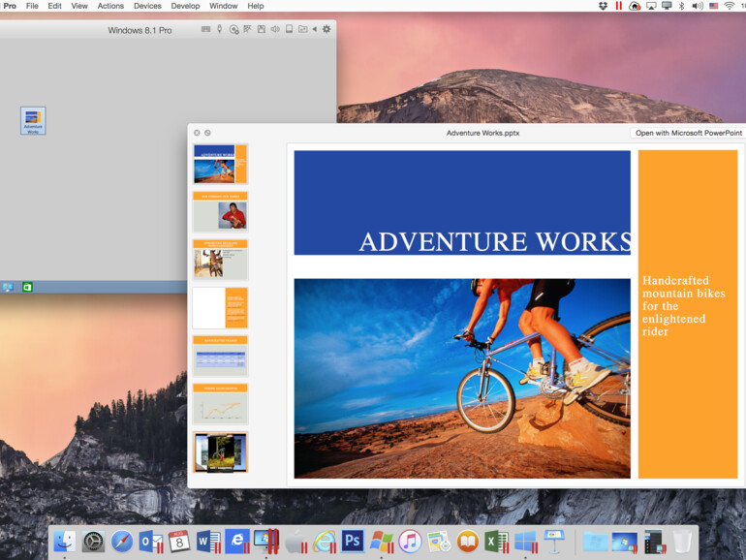Open the blue folder stack in the Dock

tap(596, 542)
